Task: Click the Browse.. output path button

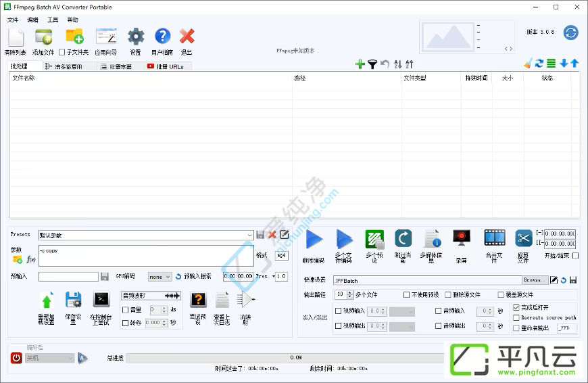Action: (x=535, y=280)
